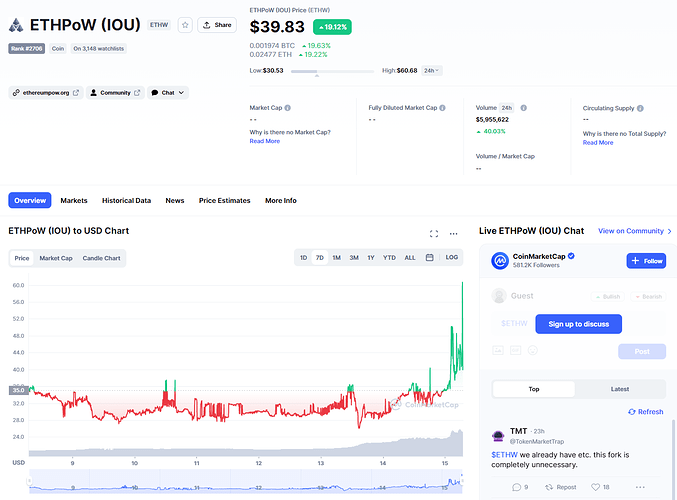
Task: Refresh the chat feed
Action: [x=645, y=412]
